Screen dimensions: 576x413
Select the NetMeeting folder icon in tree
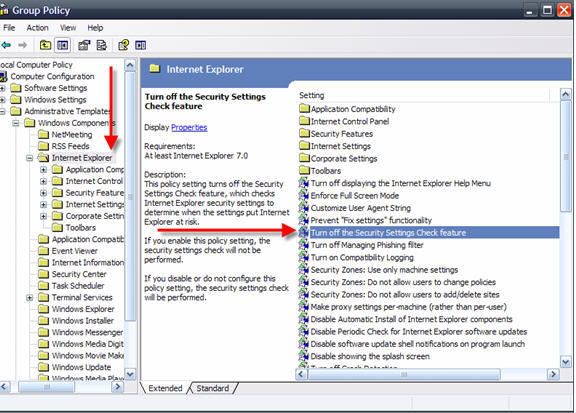tap(43, 134)
